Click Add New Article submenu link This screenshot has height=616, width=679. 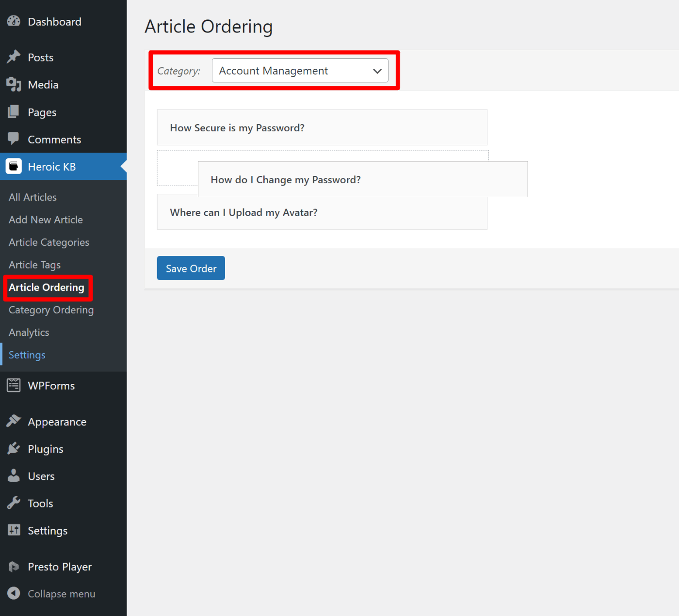point(46,220)
